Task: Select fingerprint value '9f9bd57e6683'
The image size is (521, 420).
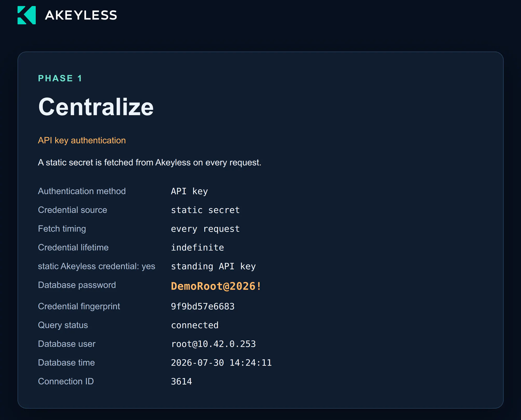Action: pyautogui.click(x=203, y=306)
